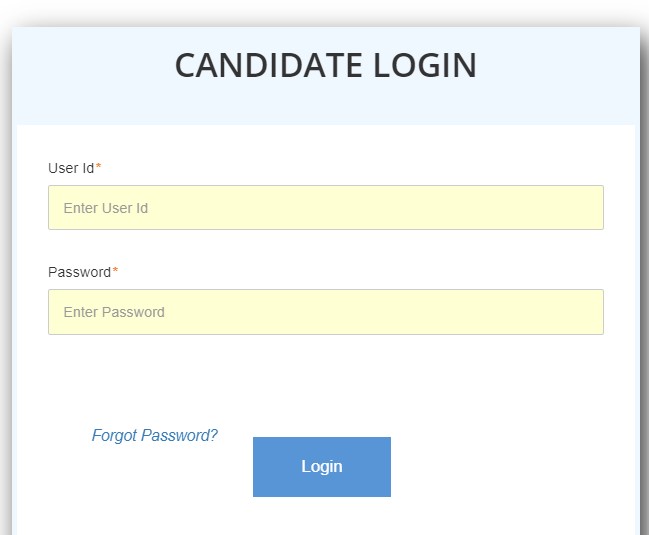
Task: Open the Forgot Password? link
Action: pos(154,436)
